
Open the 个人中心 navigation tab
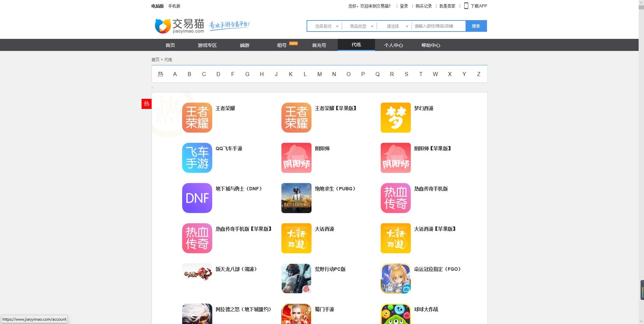pyautogui.click(x=393, y=45)
